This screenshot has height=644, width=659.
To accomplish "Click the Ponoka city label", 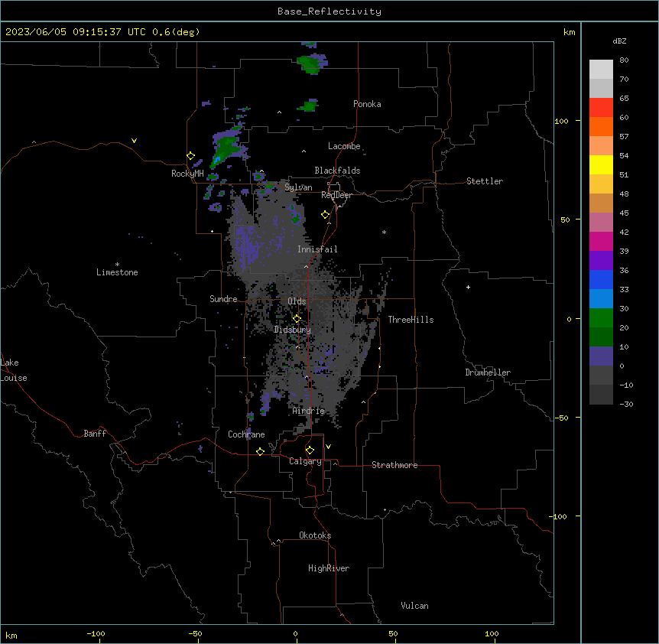I will [367, 104].
